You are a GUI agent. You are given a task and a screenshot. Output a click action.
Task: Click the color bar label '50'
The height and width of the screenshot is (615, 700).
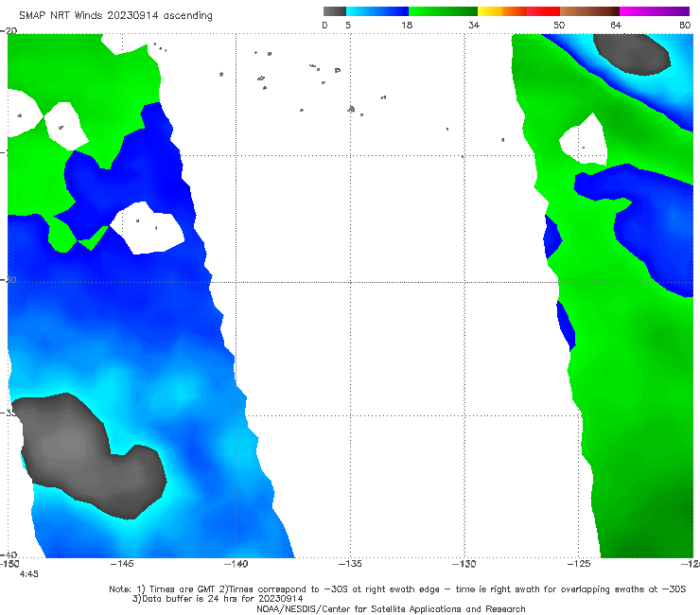click(x=559, y=25)
